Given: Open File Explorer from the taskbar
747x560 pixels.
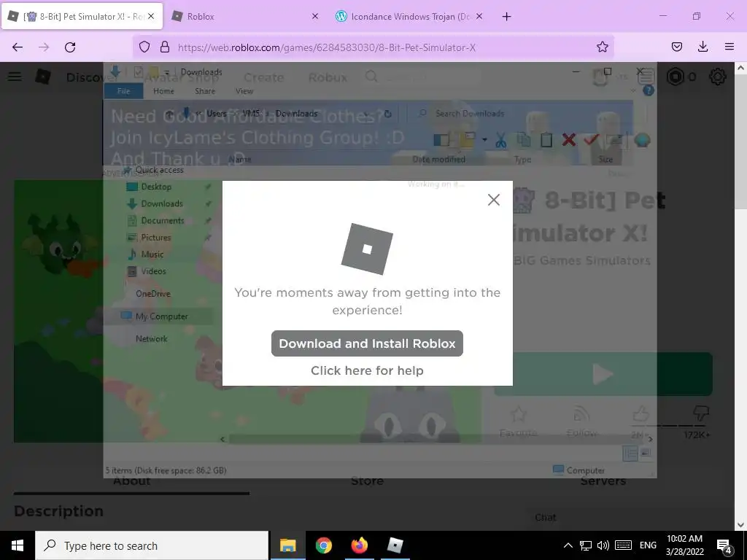Looking at the screenshot, I should 287,545.
